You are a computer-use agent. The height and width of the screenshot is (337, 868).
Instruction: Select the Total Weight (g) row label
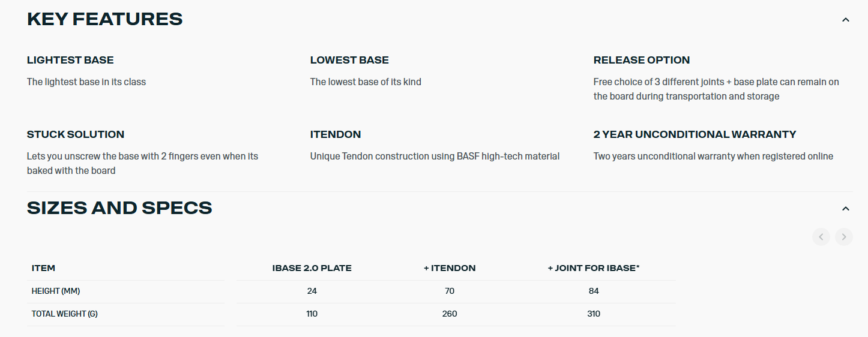tap(64, 314)
